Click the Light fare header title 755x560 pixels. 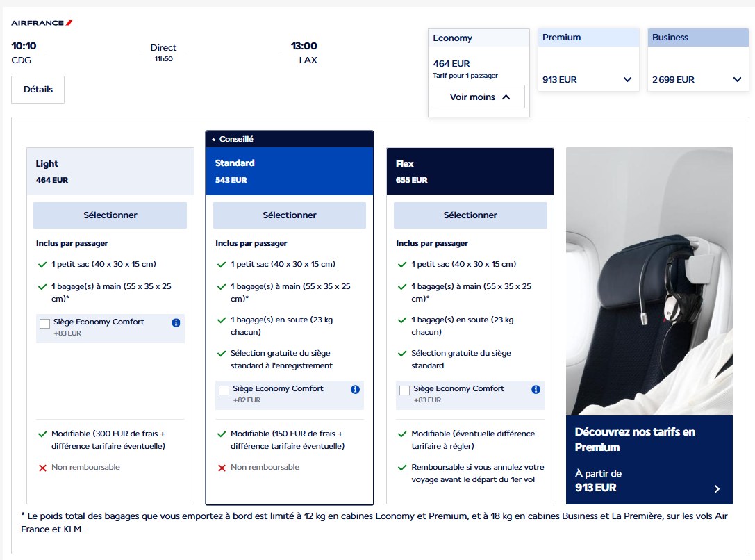(47, 164)
